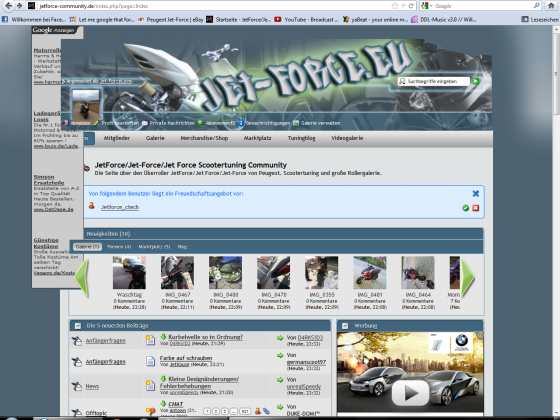This screenshot has width=560, height=420.
Task: Click the browser forward arrow
Action: tap(20, 6)
